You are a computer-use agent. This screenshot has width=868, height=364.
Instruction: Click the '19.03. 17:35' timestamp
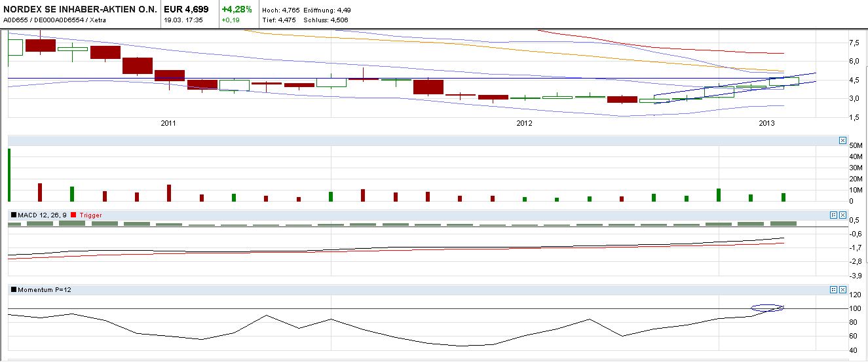[183, 20]
